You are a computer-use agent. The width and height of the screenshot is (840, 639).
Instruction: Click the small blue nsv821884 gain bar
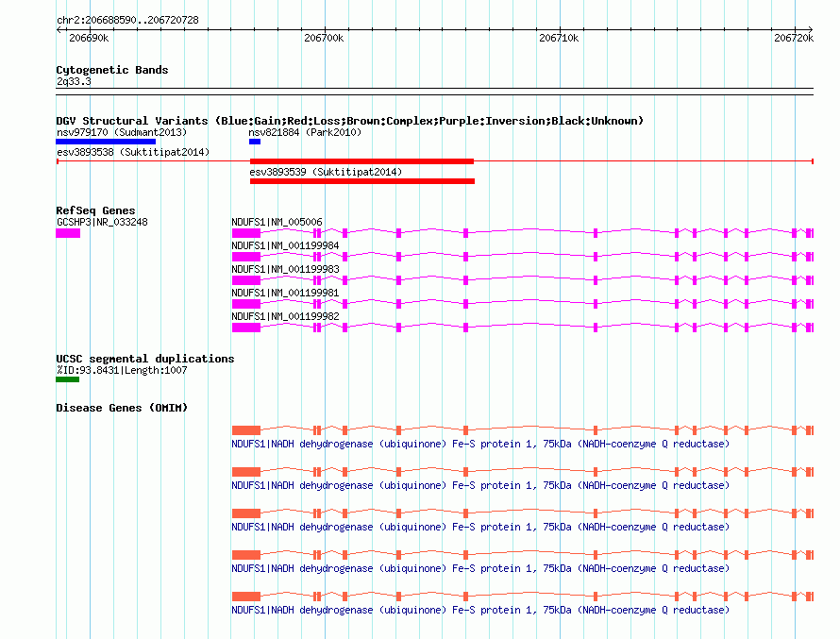click(255, 142)
